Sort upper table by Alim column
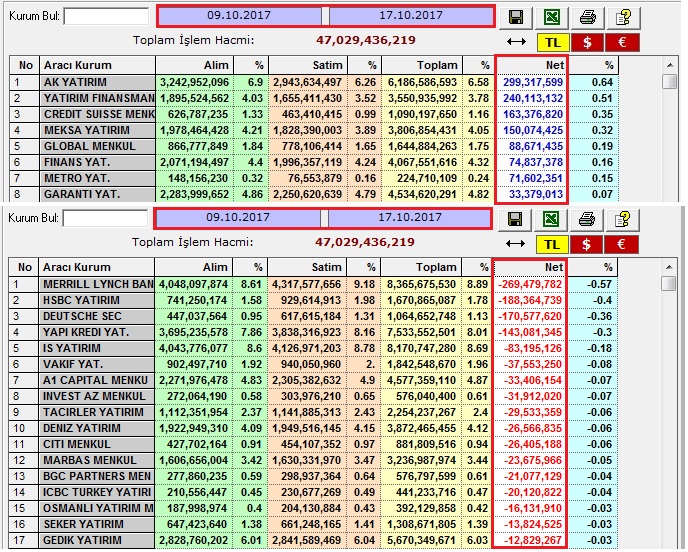688x552 pixels. click(195, 65)
